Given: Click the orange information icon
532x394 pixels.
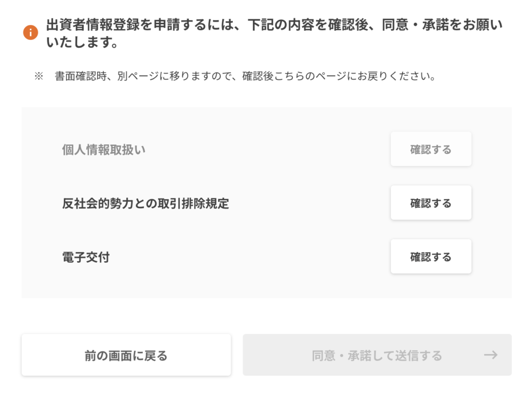Looking at the screenshot, I should coord(31,33).
